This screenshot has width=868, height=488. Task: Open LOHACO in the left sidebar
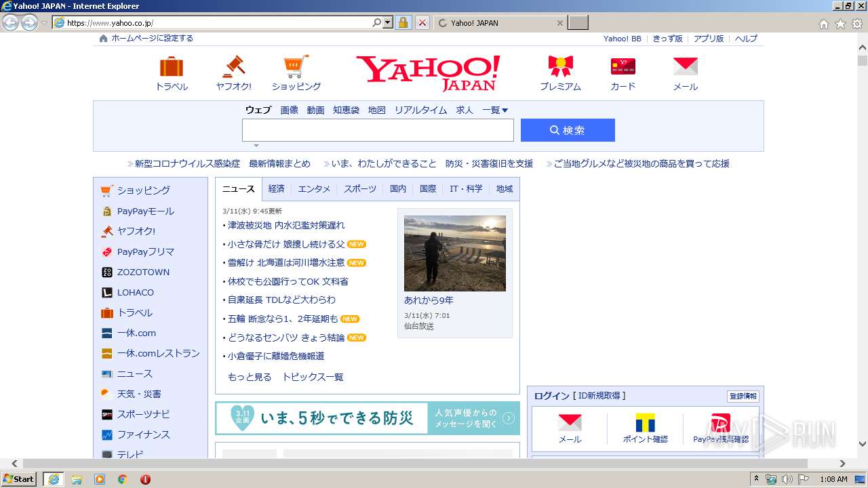[135, 292]
